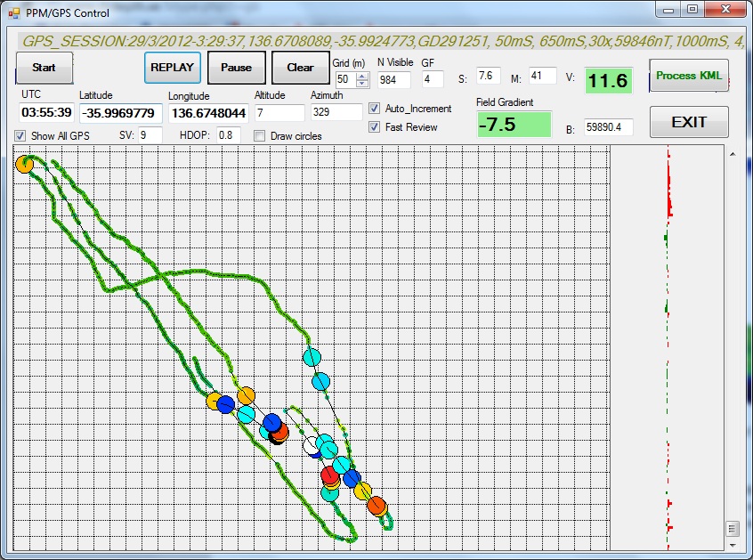The image size is (753, 560).
Task: Click the HDOP field showing 0.8
Action: click(x=228, y=135)
